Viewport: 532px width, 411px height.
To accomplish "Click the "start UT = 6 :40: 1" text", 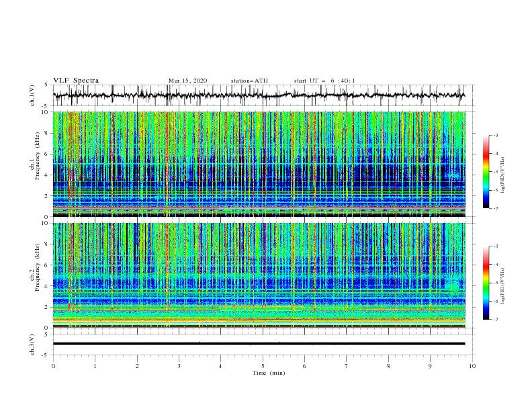I will [x=324, y=81].
